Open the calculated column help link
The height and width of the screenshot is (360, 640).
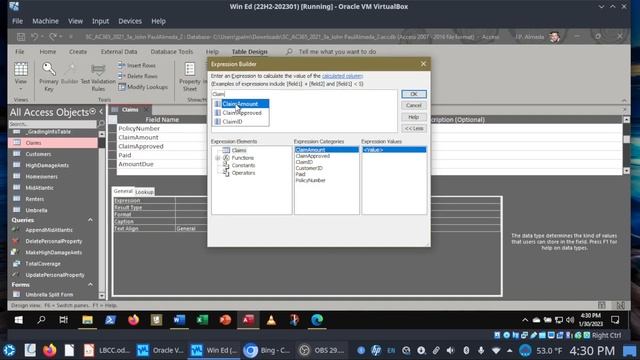coord(342,76)
